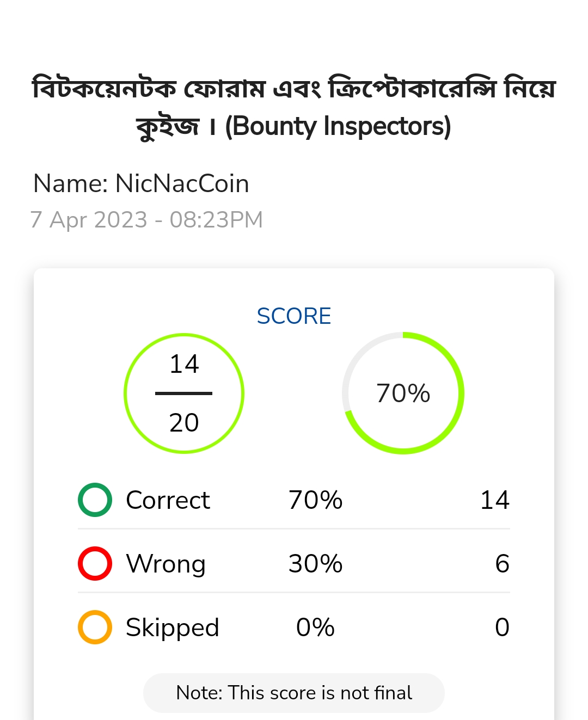Click the count 14 in the Correct row
Image resolution: width=588 pixels, height=720 pixels.
(x=495, y=500)
